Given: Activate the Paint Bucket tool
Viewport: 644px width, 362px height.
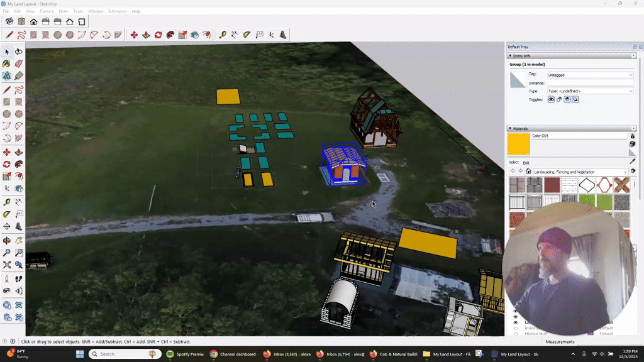Looking at the screenshot, I should click(x=6, y=63).
